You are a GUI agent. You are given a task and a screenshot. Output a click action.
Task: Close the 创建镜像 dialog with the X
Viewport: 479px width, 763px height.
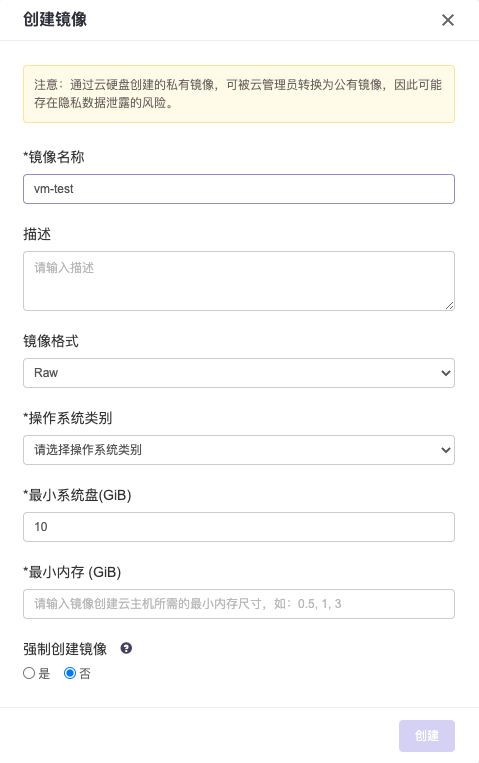point(447,20)
